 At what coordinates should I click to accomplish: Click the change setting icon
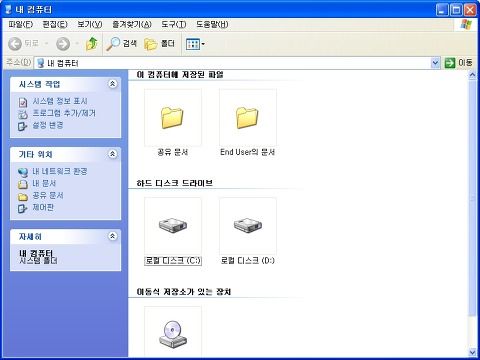23,126
